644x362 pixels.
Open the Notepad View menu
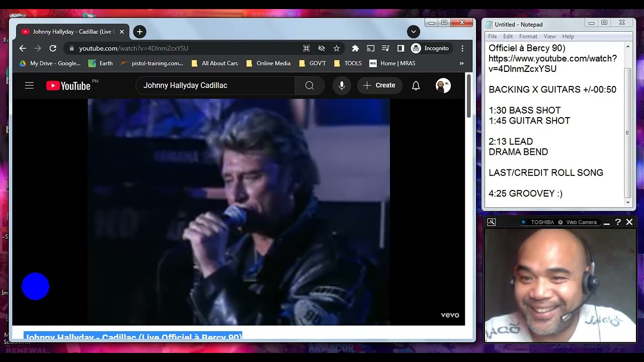pos(550,36)
